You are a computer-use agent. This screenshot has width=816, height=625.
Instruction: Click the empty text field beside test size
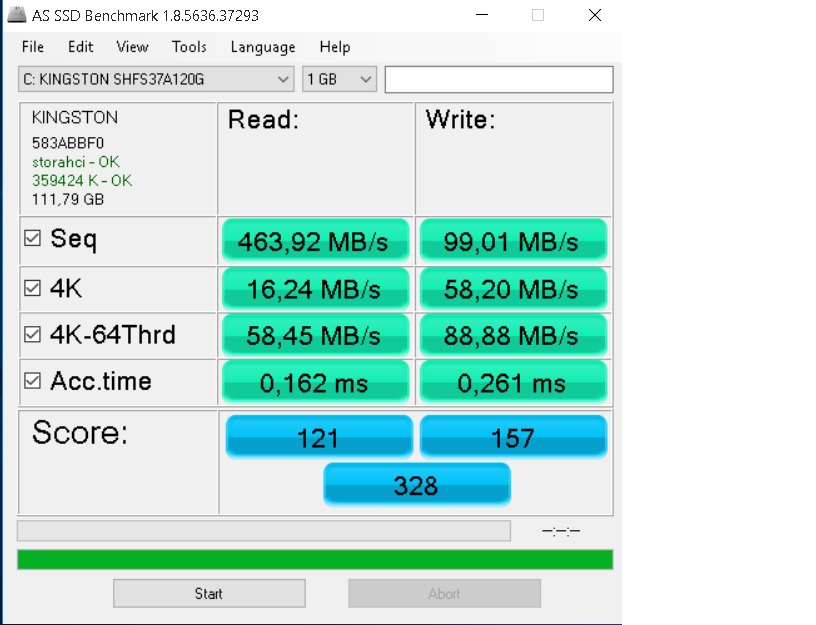coord(499,80)
